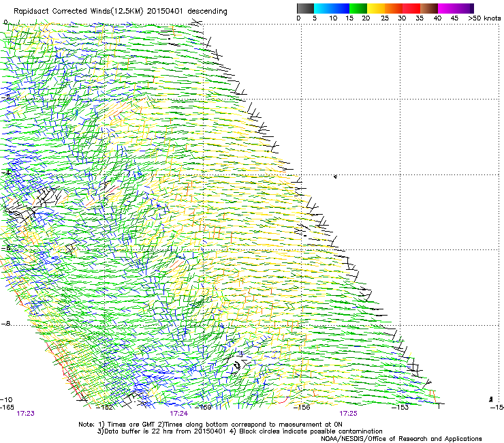Click the longitude label '-159'
504x443 pixels.
coord(204,408)
